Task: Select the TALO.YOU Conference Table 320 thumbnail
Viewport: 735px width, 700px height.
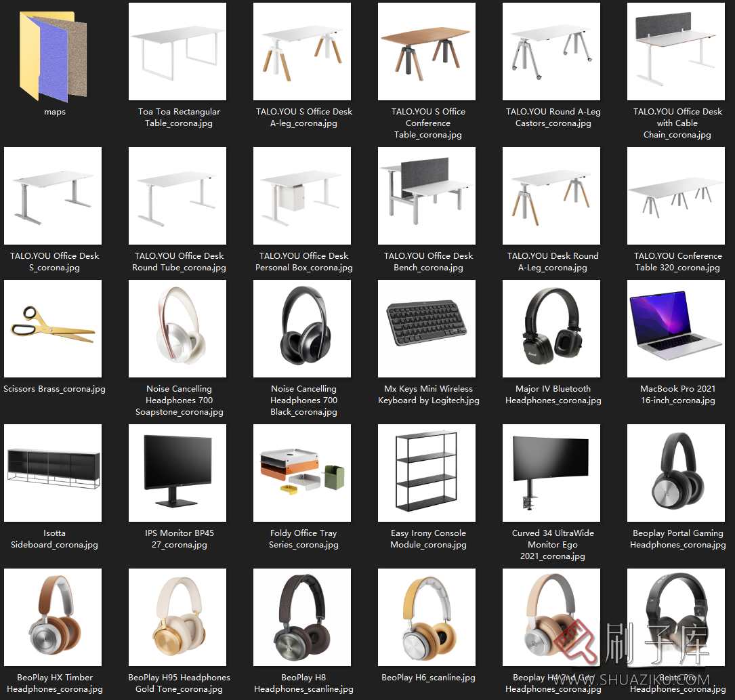Action: [x=676, y=196]
